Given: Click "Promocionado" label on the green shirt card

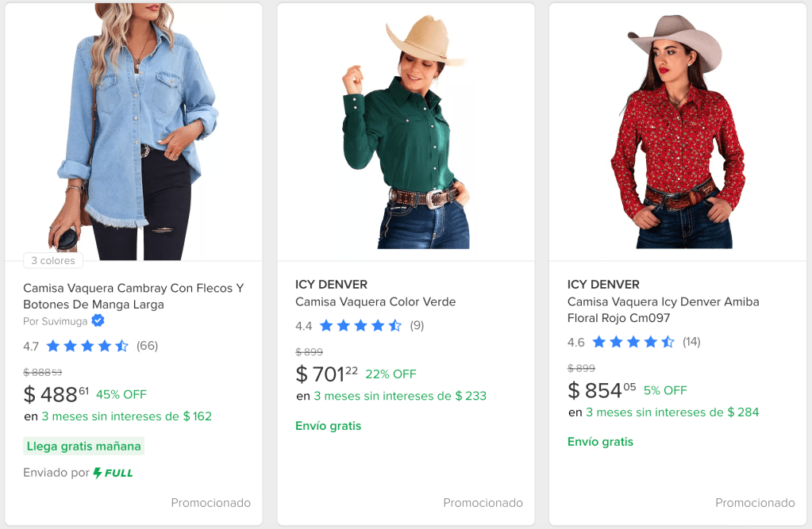Looking at the screenshot, I should coord(483,503).
